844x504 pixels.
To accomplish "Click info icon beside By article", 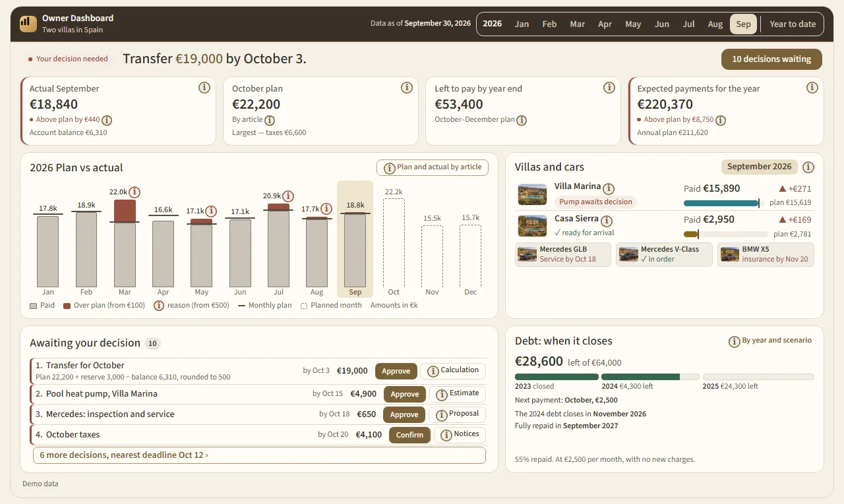I will (270, 120).
